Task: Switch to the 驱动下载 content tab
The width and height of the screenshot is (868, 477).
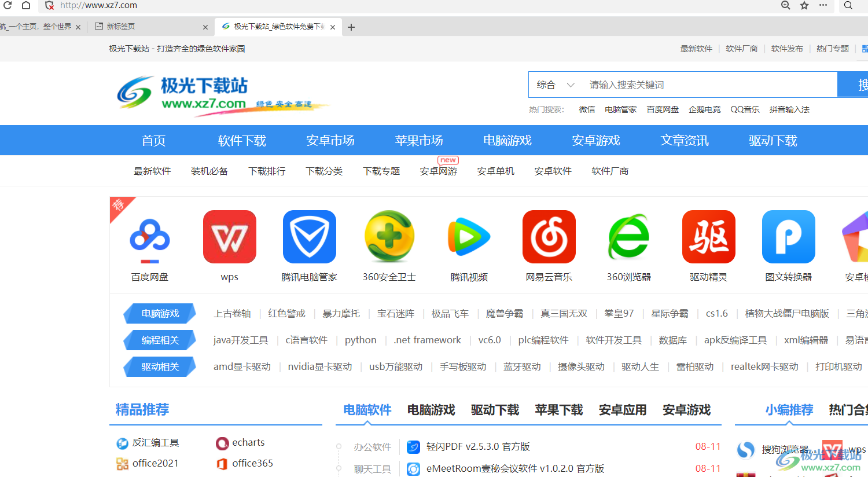Action: pyautogui.click(x=495, y=410)
